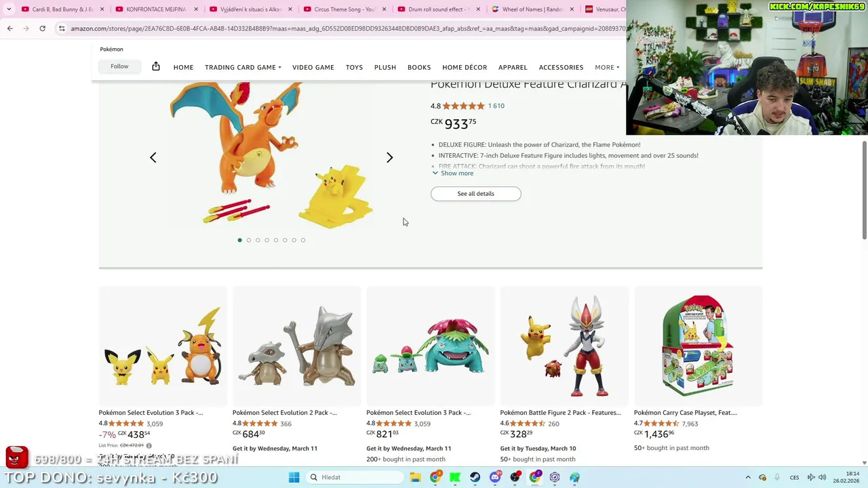Open Discord from taskbar
868x488 pixels.
(x=495, y=477)
